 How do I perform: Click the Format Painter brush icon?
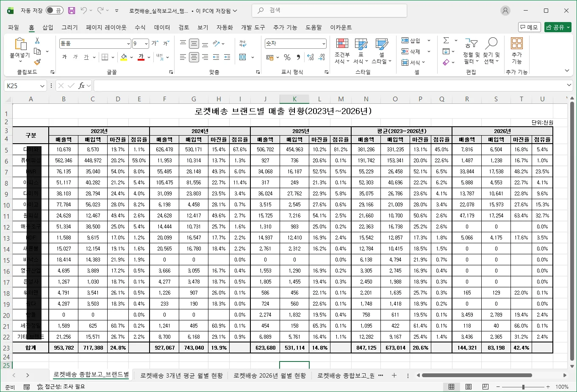pos(37,62)
